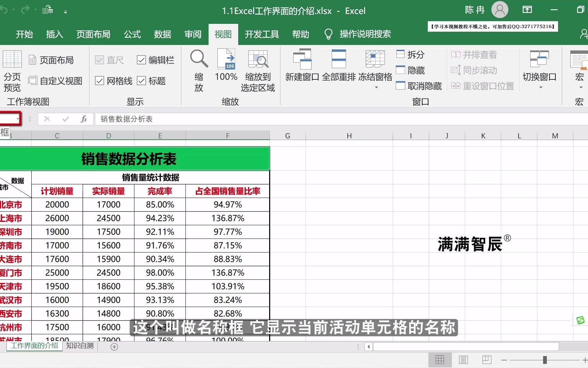Open the Insert (插入) tab
588x368 pixels.
(x=54, y=34)
